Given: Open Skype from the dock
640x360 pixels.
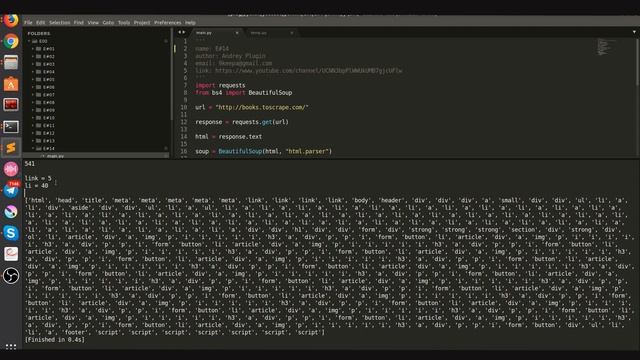Looking at the screenshot, I should [x=11, y=233].
